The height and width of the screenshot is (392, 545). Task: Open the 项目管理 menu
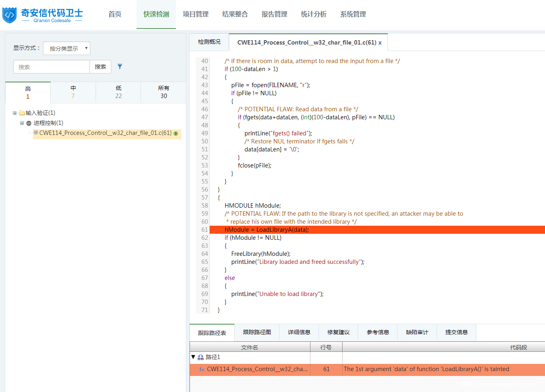pos(196,14)
